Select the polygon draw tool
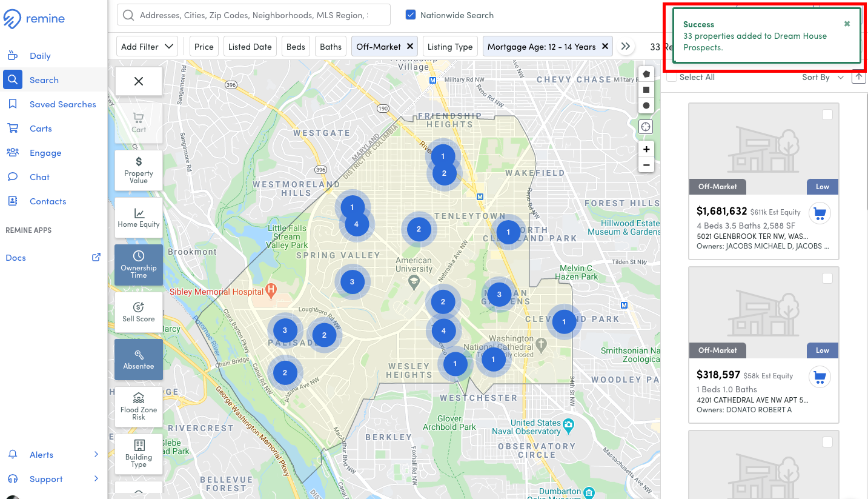868x499 pixels. pyautogui.click(x=646, y=74)
